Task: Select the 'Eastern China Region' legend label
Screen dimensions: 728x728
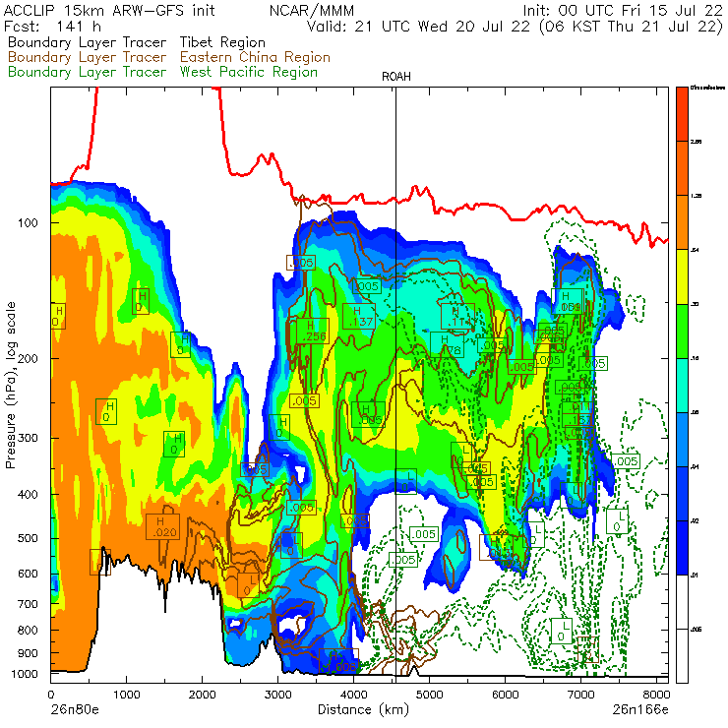Action: 255,57
